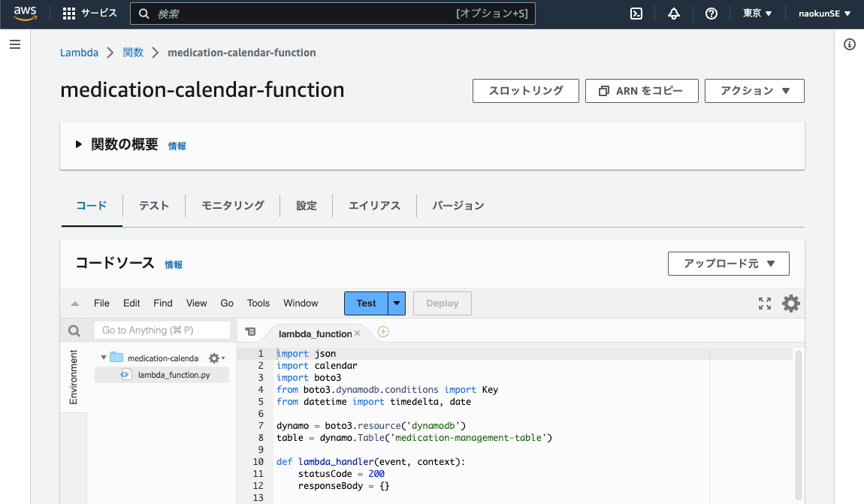
Task: Open the AWS home logo
Action: [x=26, y=14]
